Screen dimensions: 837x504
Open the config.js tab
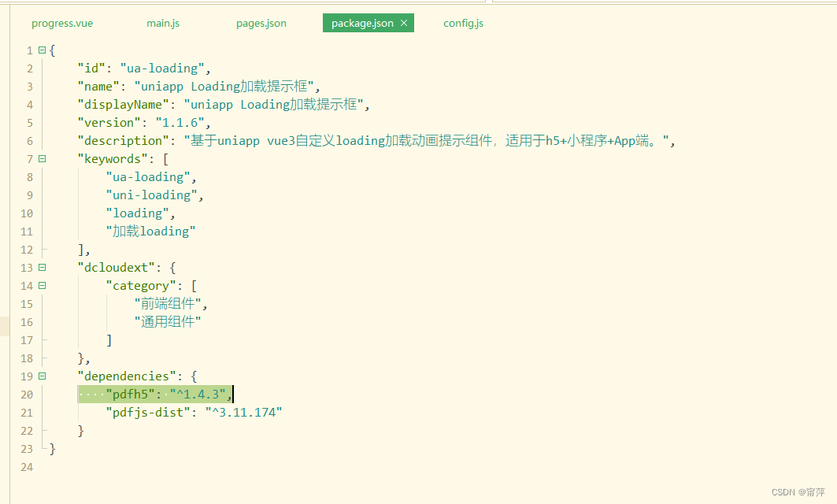click(463, 23)
